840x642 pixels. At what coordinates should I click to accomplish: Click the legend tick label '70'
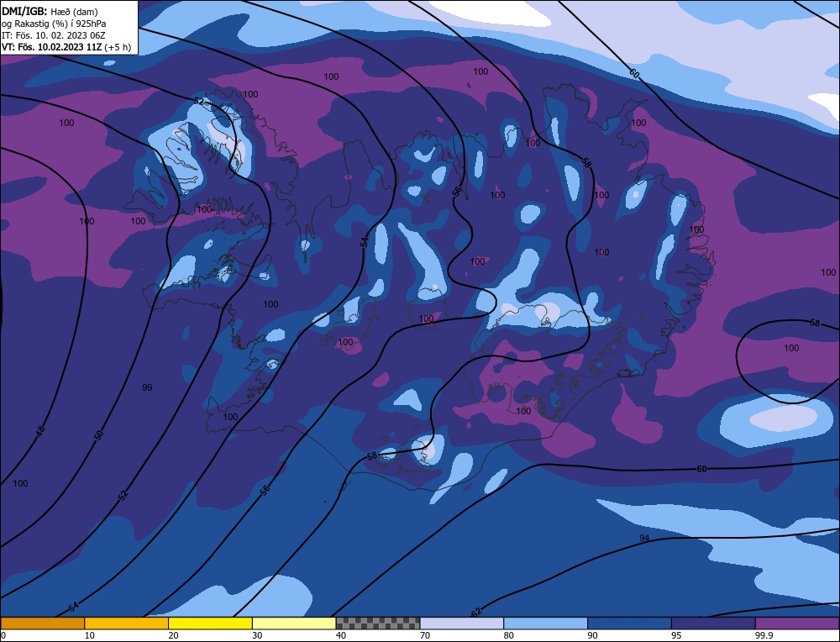425,635
